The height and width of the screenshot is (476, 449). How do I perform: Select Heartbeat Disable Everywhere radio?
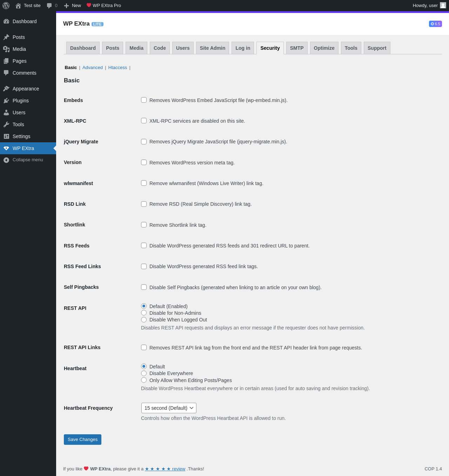(144, 373)
